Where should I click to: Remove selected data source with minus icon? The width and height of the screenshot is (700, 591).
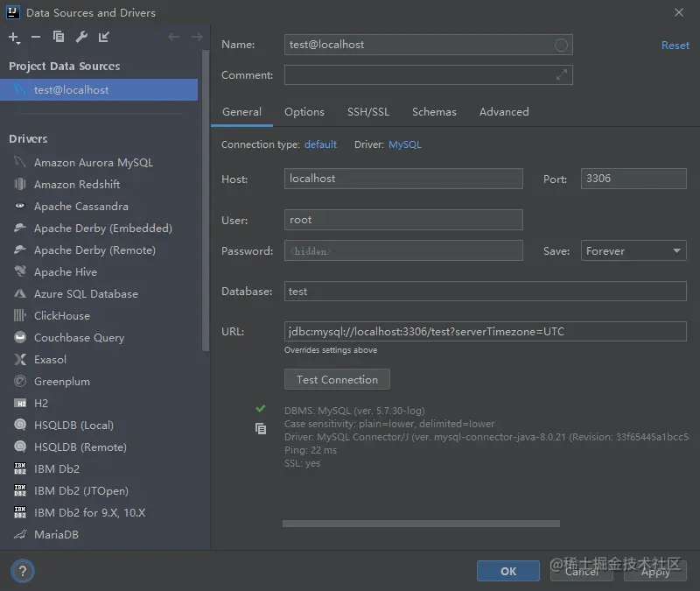(36, 37)
